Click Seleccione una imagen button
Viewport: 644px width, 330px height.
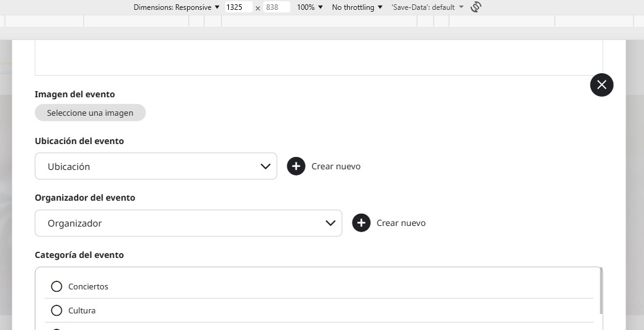click(x=90, y=113)
